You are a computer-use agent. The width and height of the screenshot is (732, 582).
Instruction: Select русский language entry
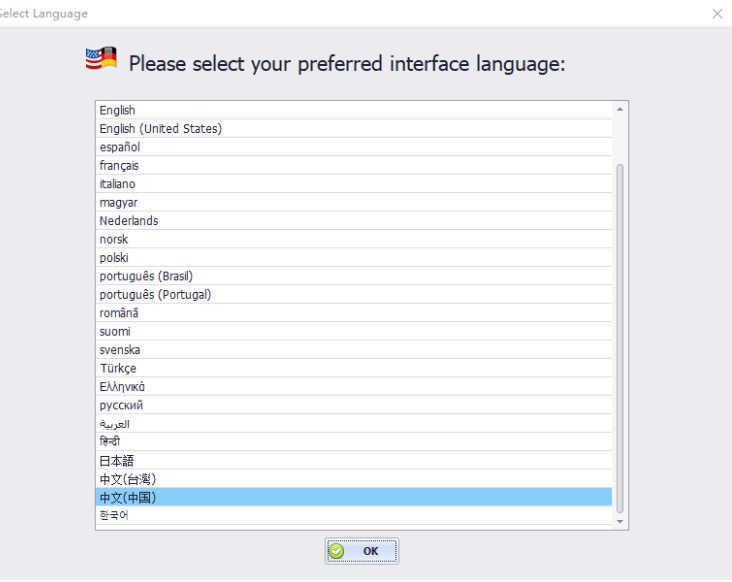(353, 405)
